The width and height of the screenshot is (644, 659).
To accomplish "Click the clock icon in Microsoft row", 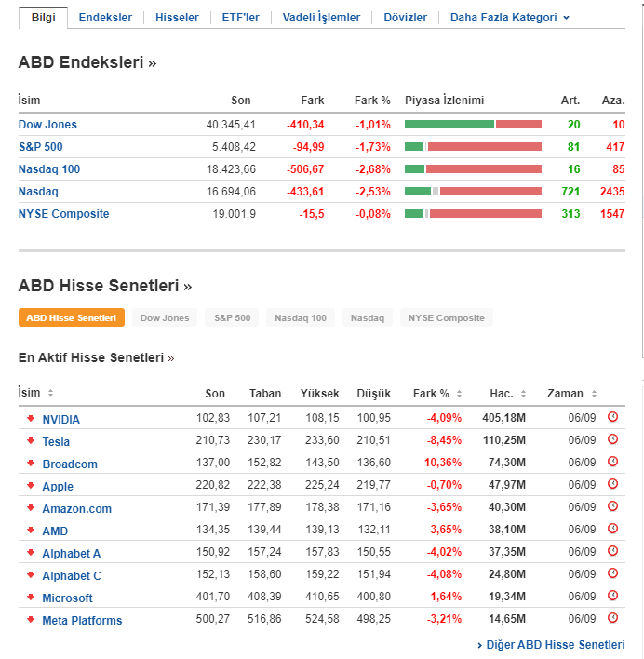I will (x=612, y=597).
